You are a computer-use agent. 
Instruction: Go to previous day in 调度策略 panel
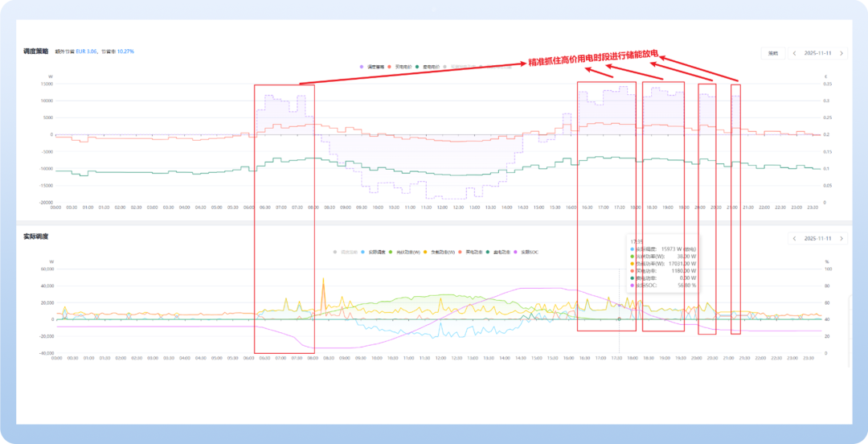(x=795, y=53)
